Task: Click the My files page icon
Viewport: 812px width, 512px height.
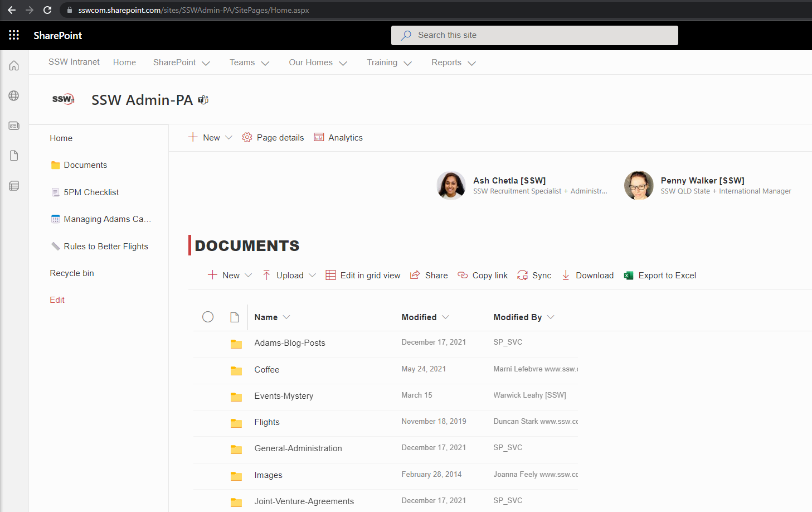Action: 14,156
